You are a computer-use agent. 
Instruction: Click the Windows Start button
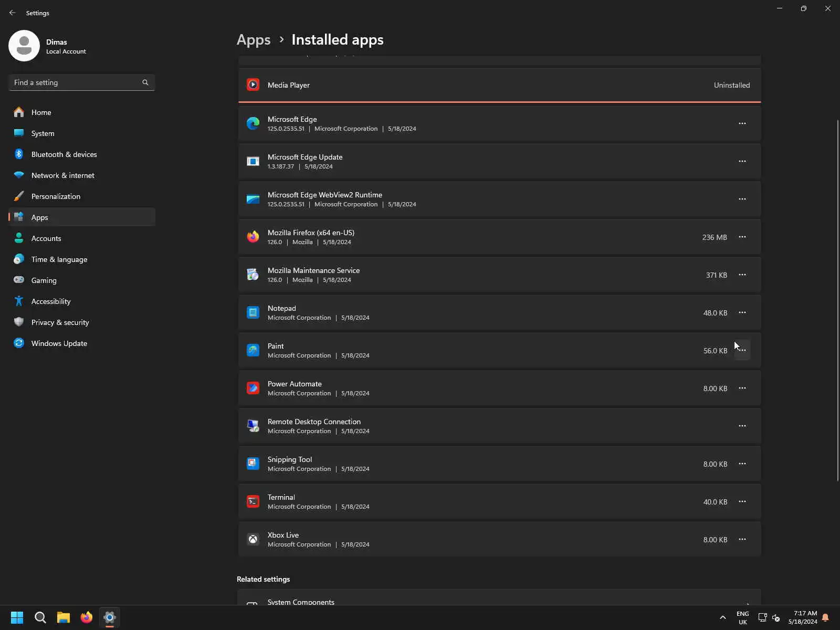(x=17, y=617)
